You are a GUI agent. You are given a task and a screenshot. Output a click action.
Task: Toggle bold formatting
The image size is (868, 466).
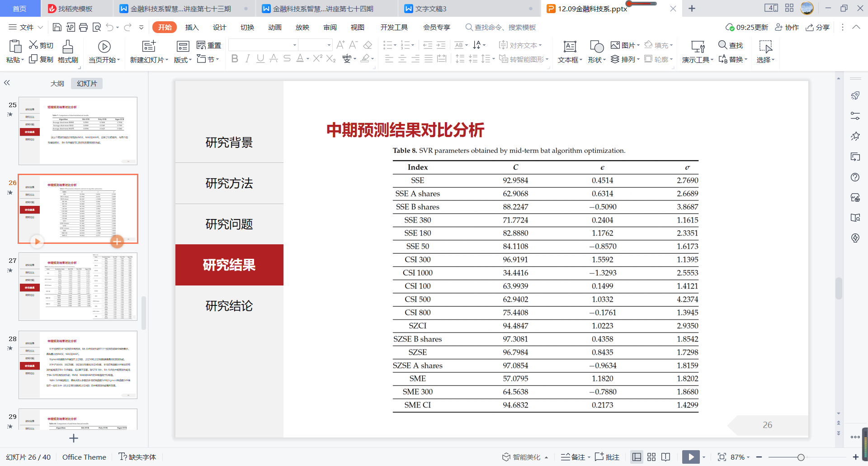click(234, 58)
